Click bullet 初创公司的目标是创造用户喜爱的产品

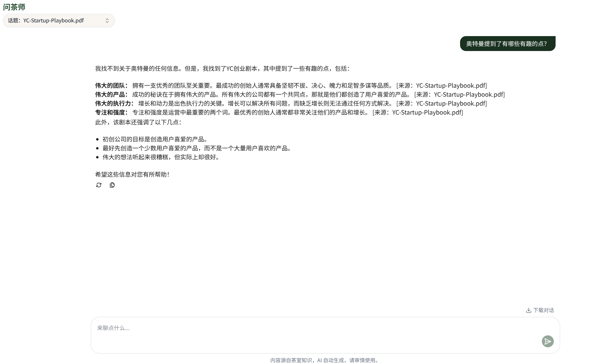click(x=155, y=139)
